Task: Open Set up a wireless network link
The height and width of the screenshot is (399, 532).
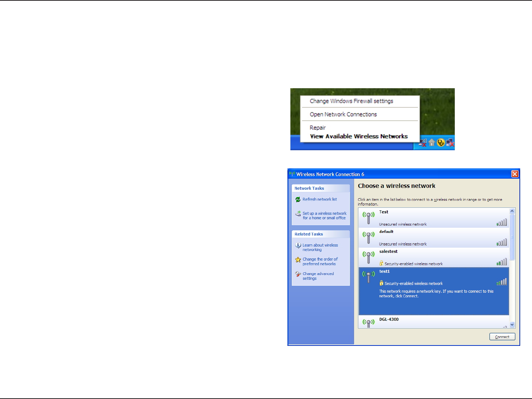Action: 324,216
